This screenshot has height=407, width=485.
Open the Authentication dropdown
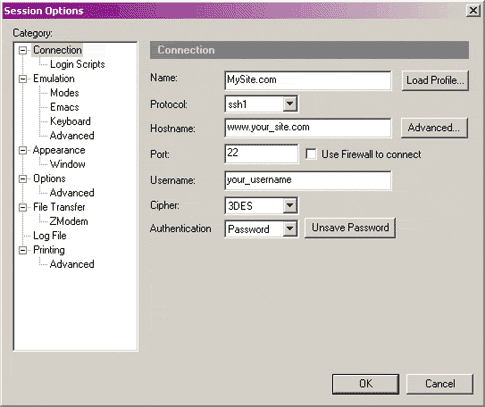click(x=290, y=229)
